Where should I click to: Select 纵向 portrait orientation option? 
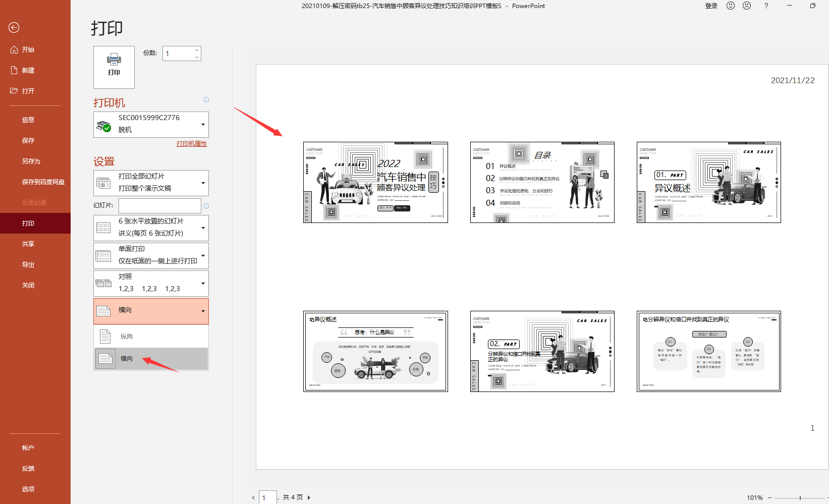(x=151, y=336)
